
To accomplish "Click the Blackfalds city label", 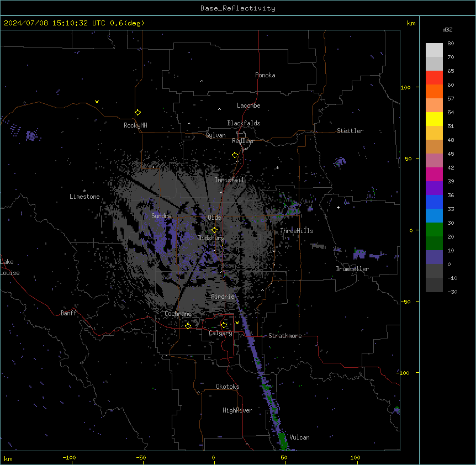I will (x=244, y=123).
